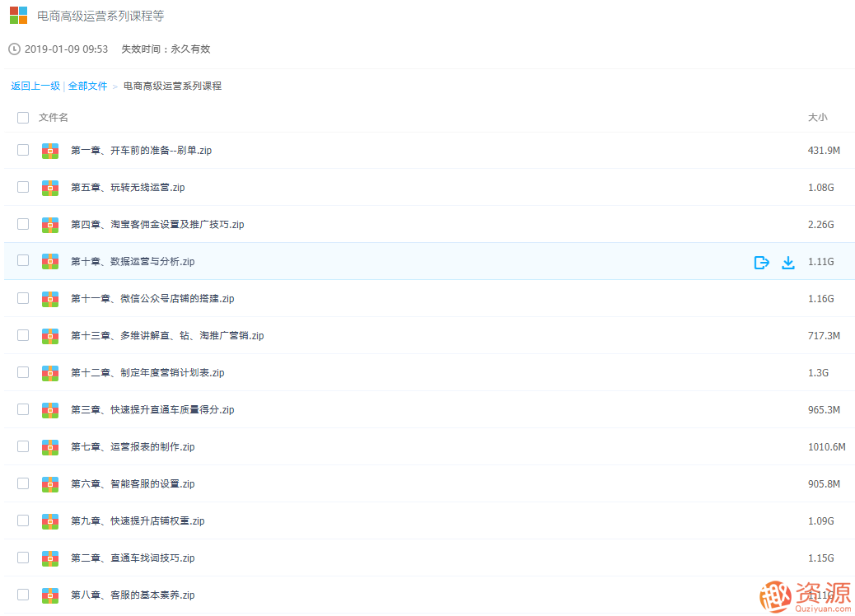
Task: Go back via 返回上一级 link
Action: pos(35,86)
